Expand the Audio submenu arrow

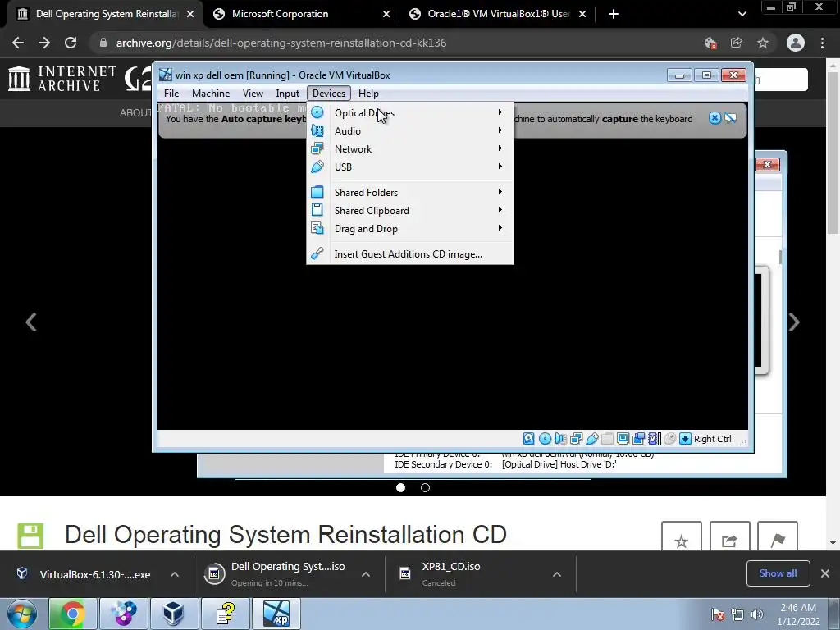pyautogui.click(x=500, y=130)
